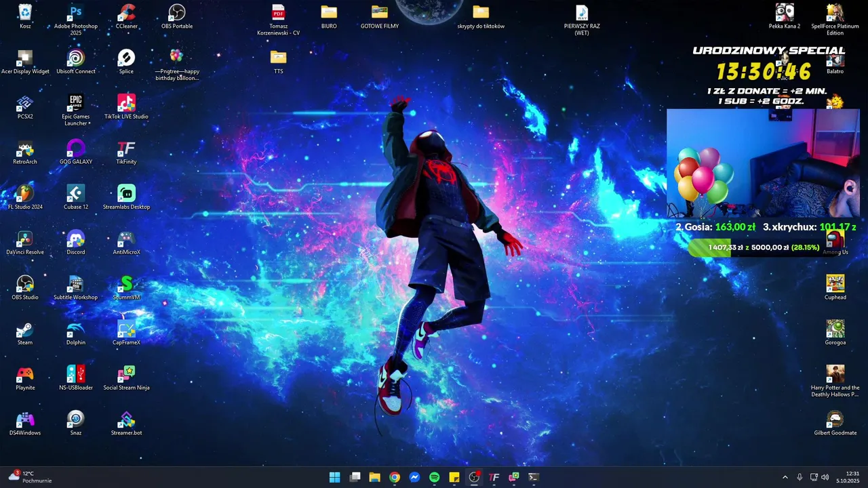Select the PIERWSZY RAZ (WET) audio file
Screen dimensions: 868x488
(x=582, y=20)
